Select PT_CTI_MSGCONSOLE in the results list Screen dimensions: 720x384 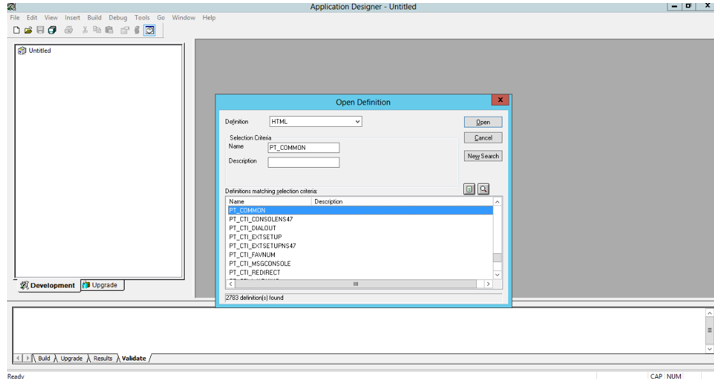pos(360,264)
